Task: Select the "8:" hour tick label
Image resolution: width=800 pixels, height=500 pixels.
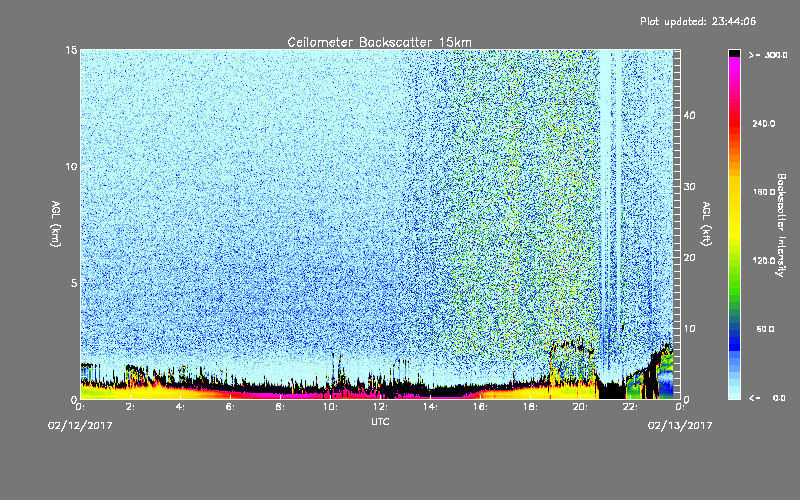Action: tap(280, 407)
